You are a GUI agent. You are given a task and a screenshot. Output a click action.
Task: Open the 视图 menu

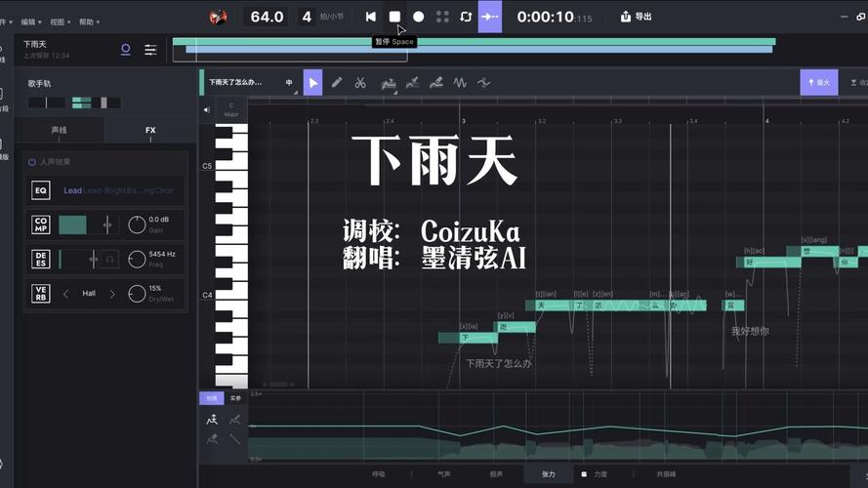click(60, 22)
